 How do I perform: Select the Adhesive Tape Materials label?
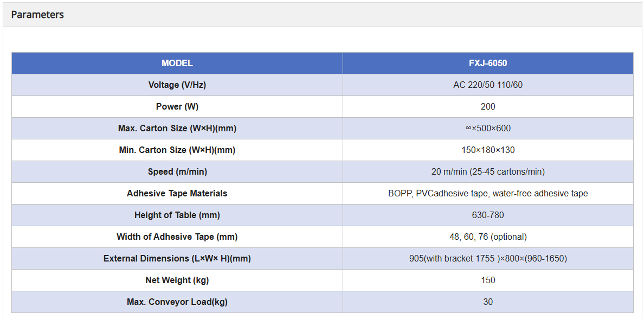[177, 194]
